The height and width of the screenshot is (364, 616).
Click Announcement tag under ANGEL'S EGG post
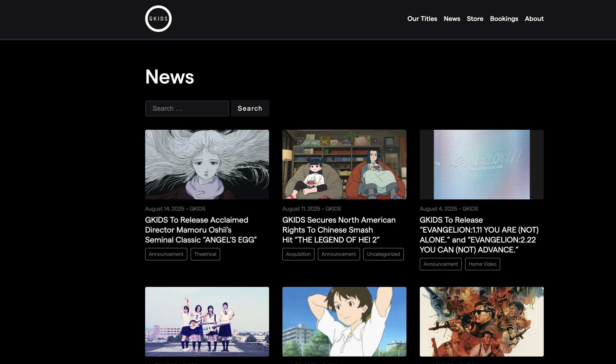(166, 254)
